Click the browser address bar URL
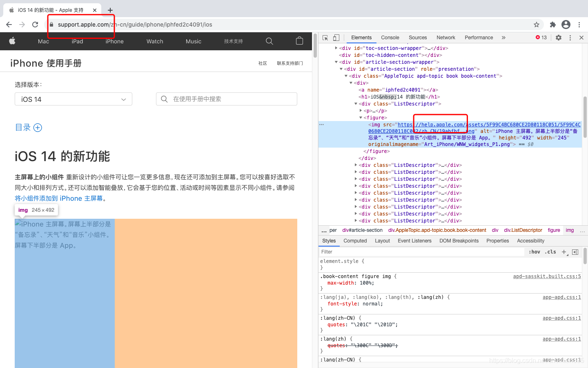Viewport: 588px width, 368px height. tap(135, 25)
